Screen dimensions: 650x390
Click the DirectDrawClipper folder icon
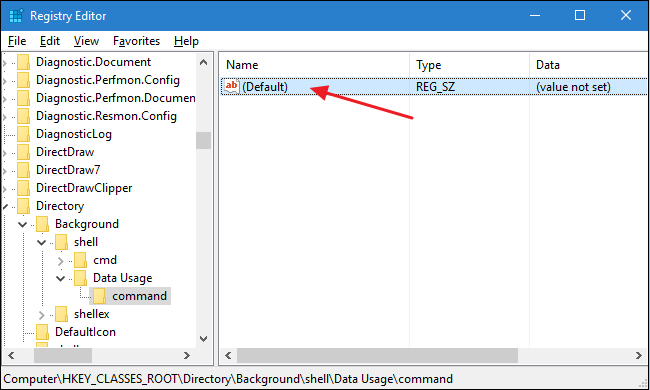tap(23, 188)
